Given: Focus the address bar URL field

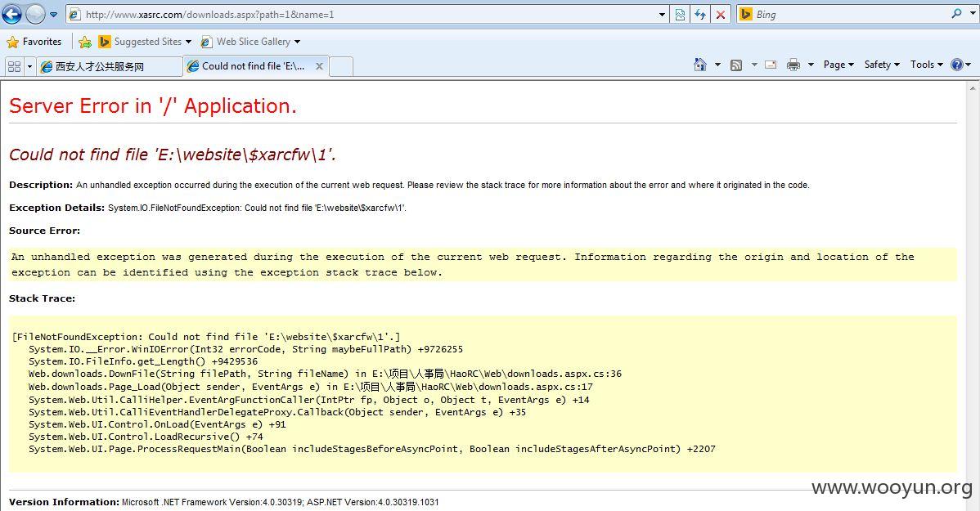Looking at the screenshot, I should click(362, 15).
